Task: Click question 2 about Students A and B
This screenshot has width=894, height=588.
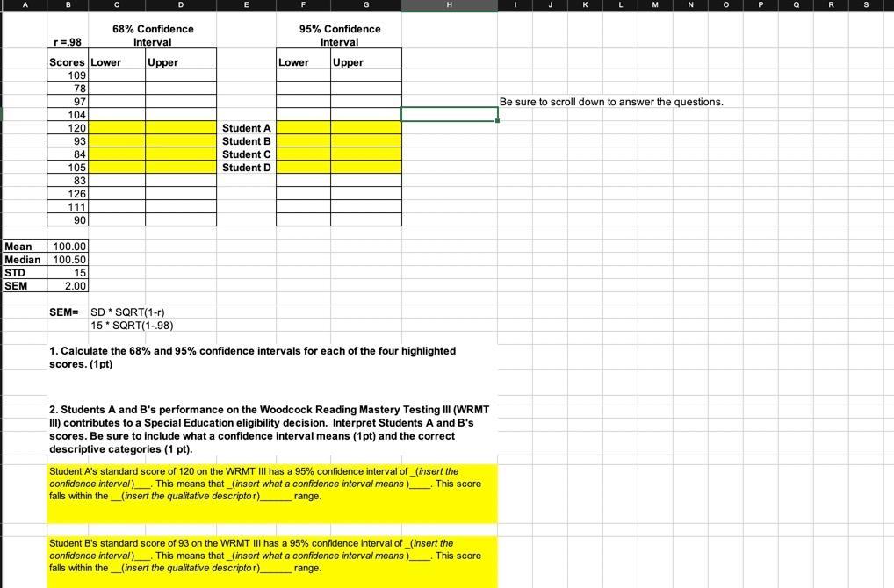Action: [269, 429]
